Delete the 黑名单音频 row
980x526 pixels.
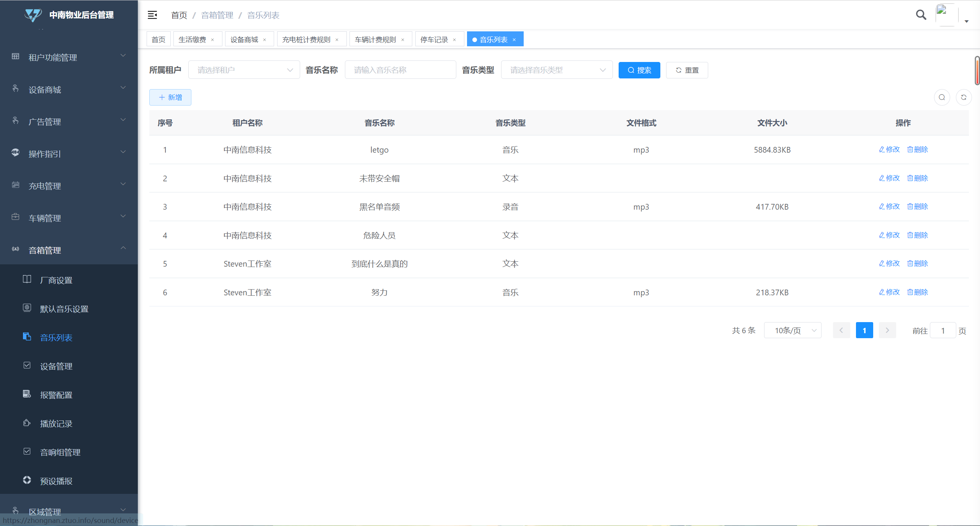[917, 206]
